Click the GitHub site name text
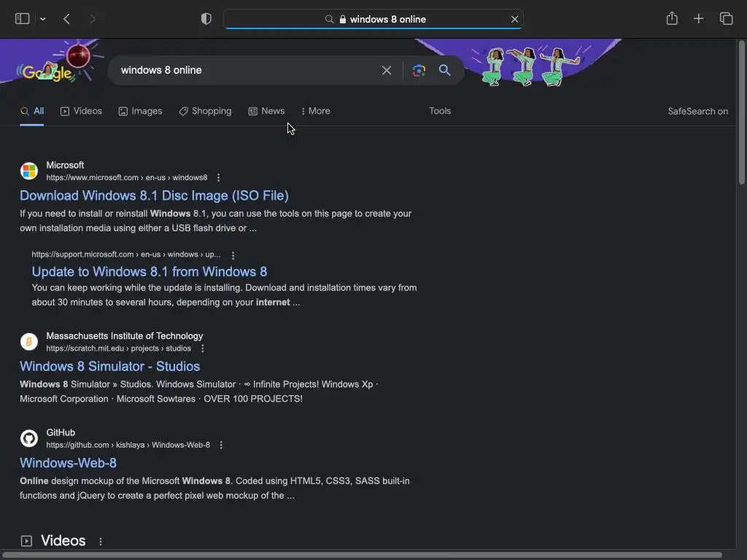Image resolution: width=747 pixels, height=560 pixels. point(61,433)
